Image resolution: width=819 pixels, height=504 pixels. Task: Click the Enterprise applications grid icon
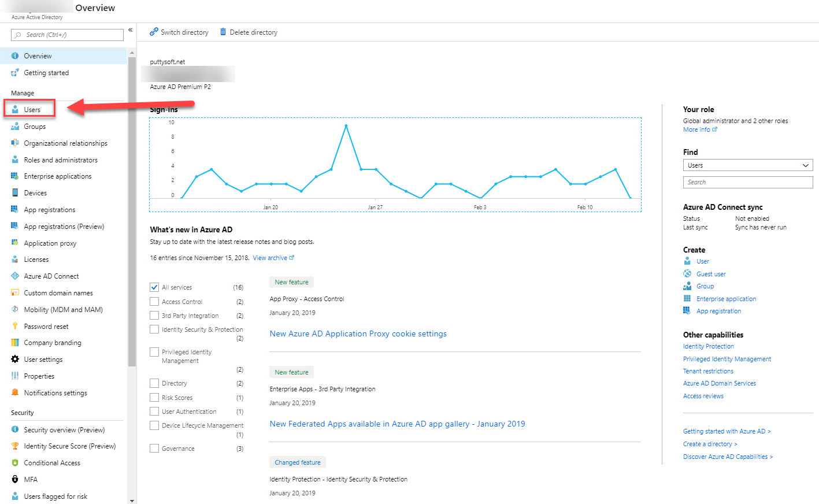15,176
